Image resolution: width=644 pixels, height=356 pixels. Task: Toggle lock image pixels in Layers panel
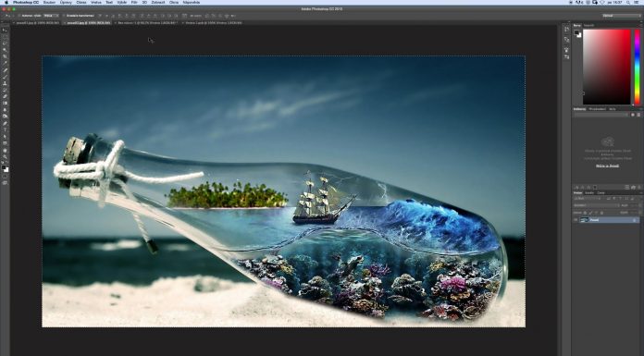click(x=590, y=213)
